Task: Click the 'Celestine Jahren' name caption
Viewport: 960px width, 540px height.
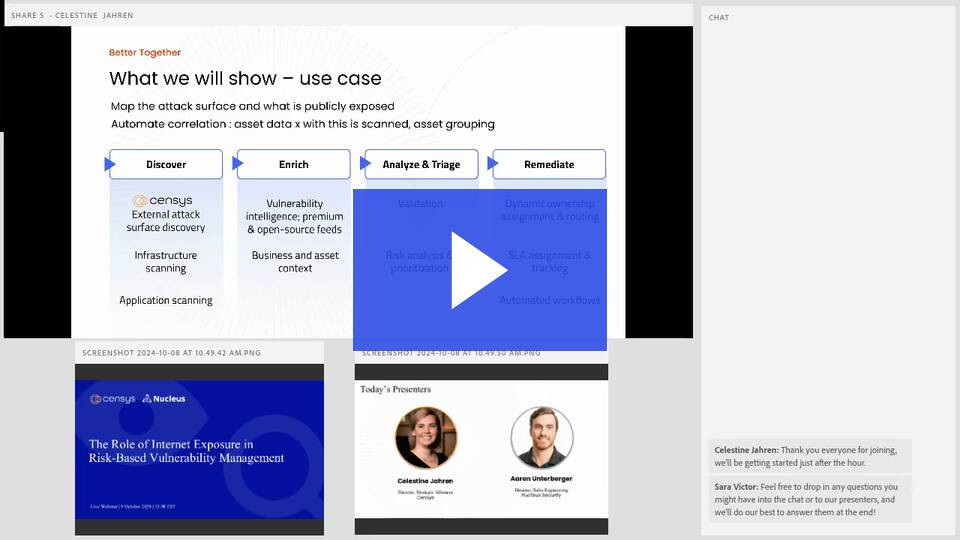Action: 426,481
